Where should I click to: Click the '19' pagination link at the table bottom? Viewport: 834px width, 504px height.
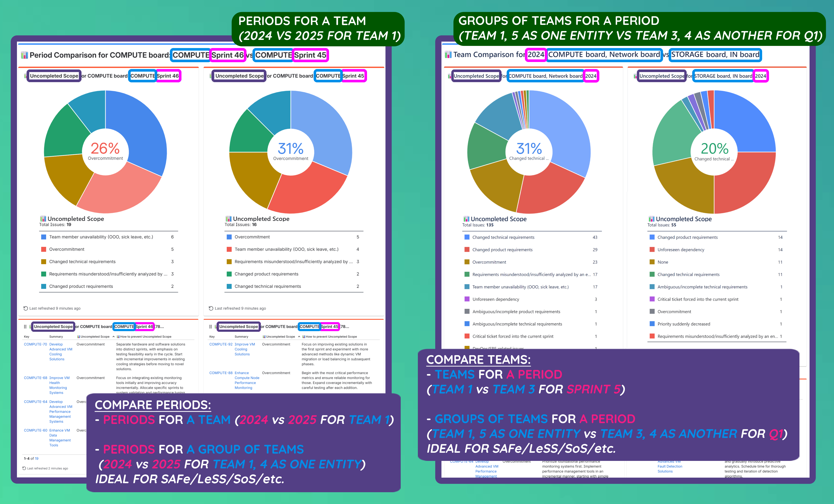pos(36,458)
